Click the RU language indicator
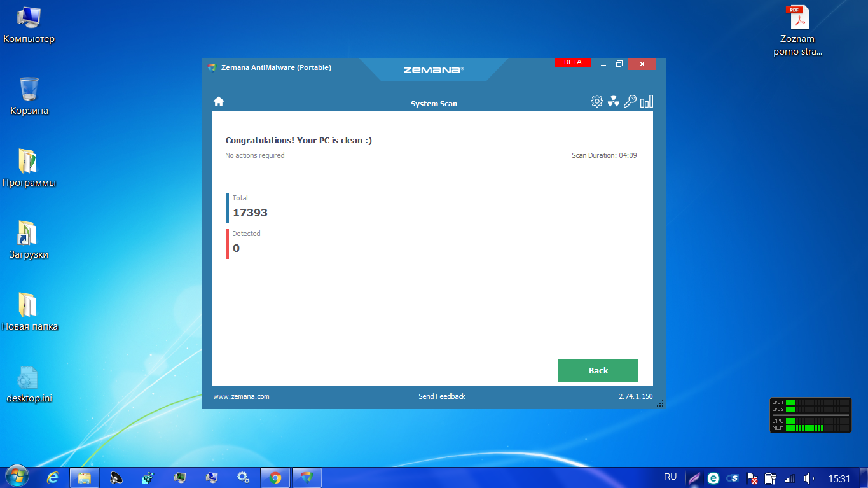 coord(670,477)
